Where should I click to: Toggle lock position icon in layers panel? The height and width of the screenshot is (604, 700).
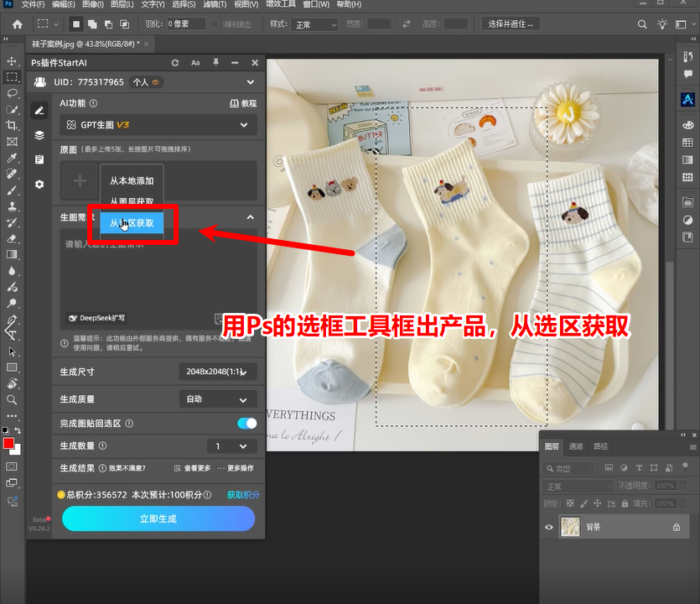pos(598,503)
